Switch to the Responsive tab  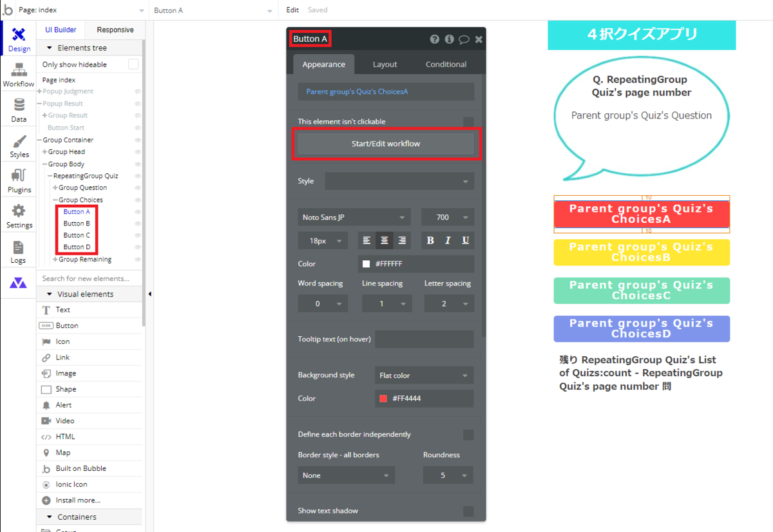coord(115,30)
